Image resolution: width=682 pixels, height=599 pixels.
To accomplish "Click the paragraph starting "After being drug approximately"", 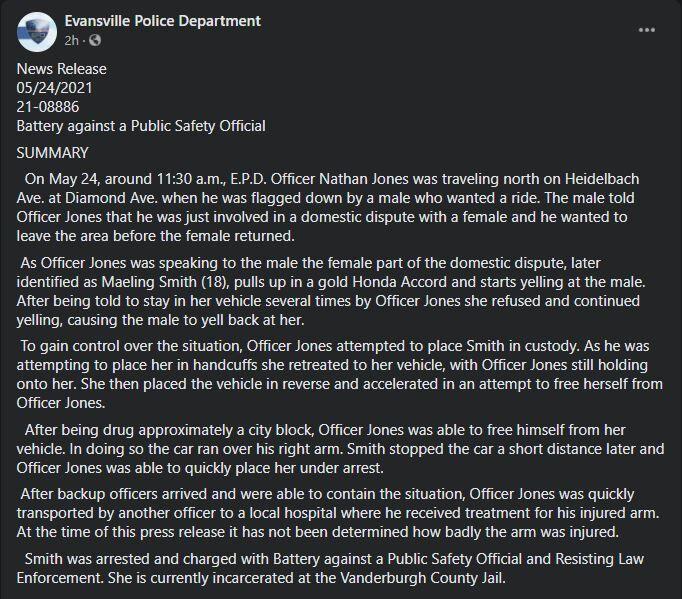I will [341, 448].
